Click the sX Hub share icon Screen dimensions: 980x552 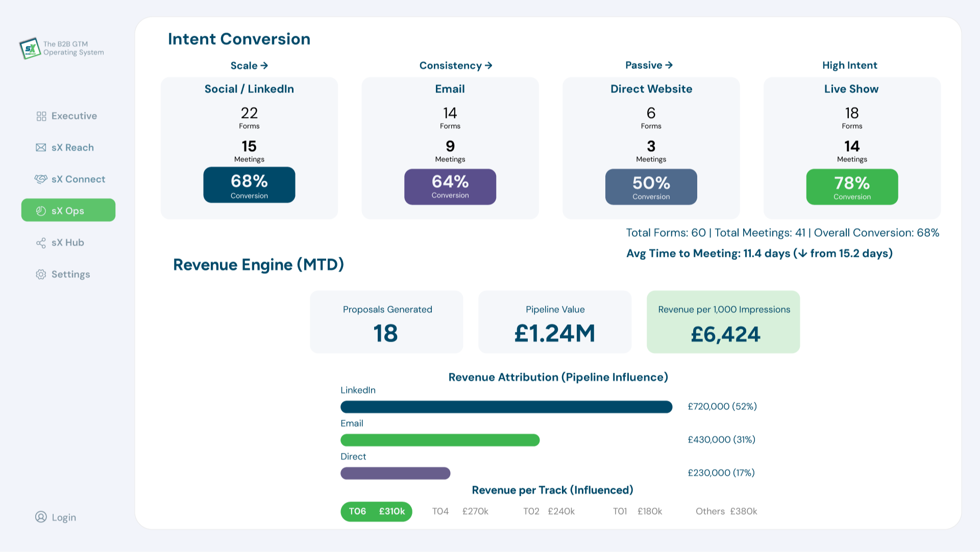pyautogui.click(x=41, y=243)
